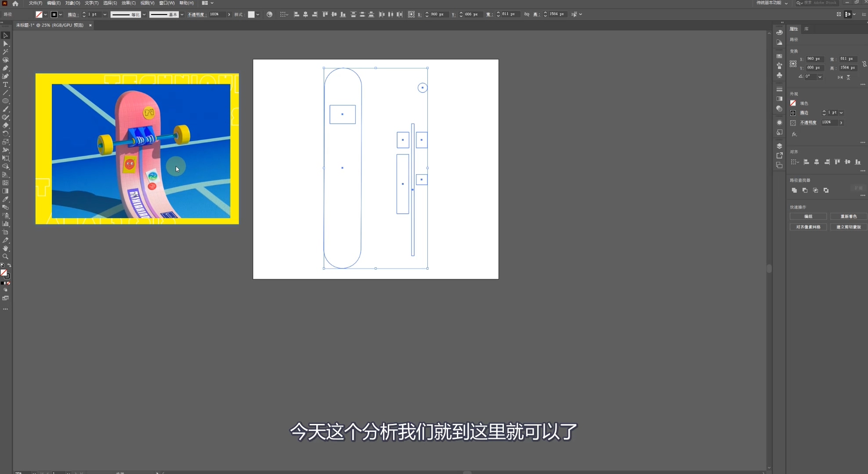
Task: Toggle flip horizontal in transform section
Action: [x=840, y=77]
